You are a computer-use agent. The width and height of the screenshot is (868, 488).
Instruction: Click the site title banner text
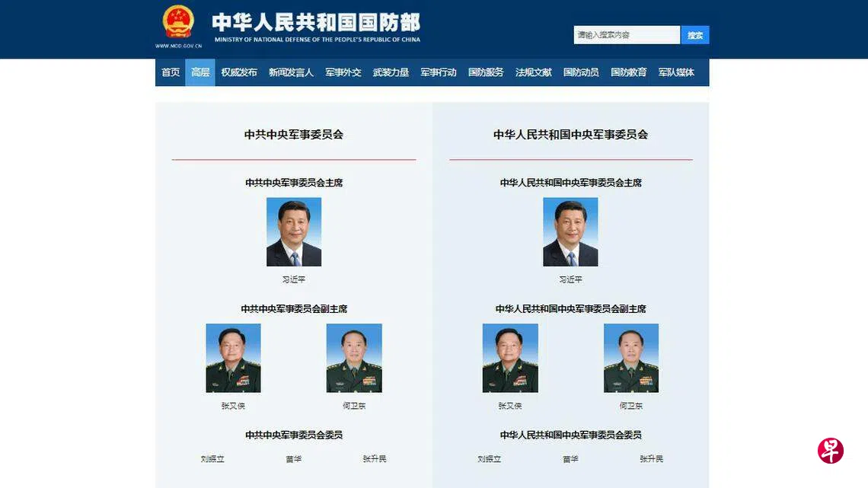(x=317, y=27)
